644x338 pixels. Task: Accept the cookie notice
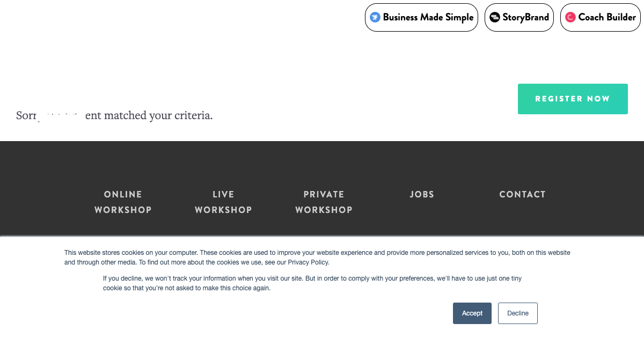pyautogui.click(x=472, y=313)
